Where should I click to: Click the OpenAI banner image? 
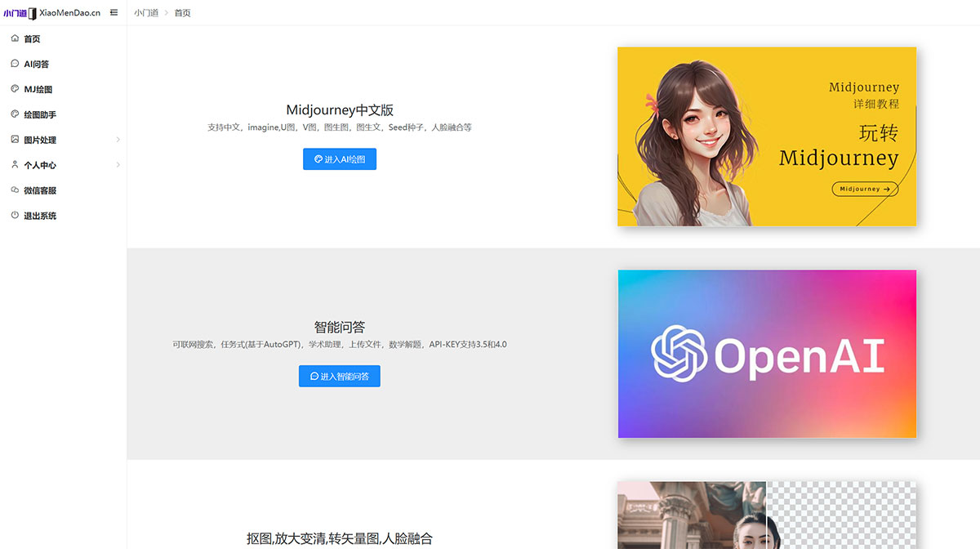pyautogui.click(x=767, y=353)
